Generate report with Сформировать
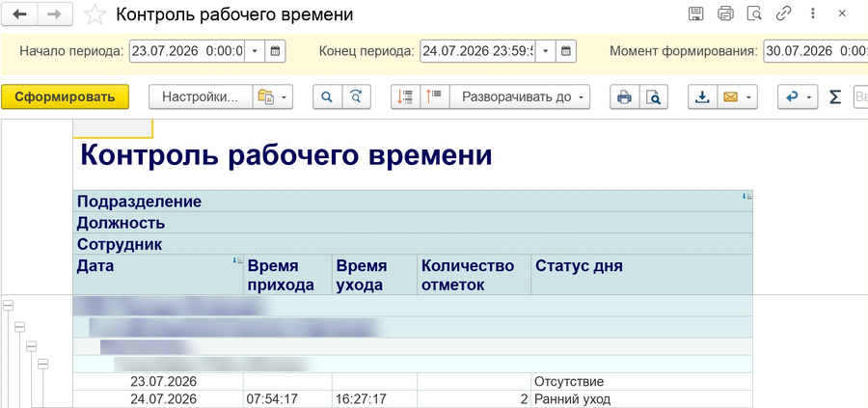This screenshot has height=408, width=868. (x=65, y=96)
